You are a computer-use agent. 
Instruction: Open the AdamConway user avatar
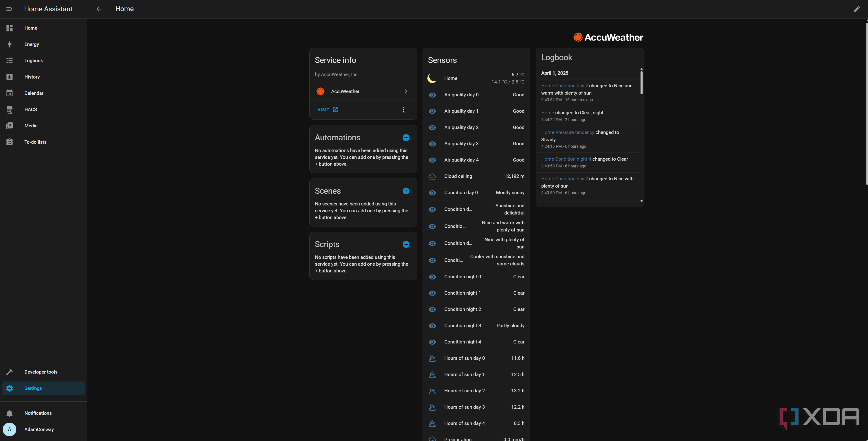tap(10, 429)
